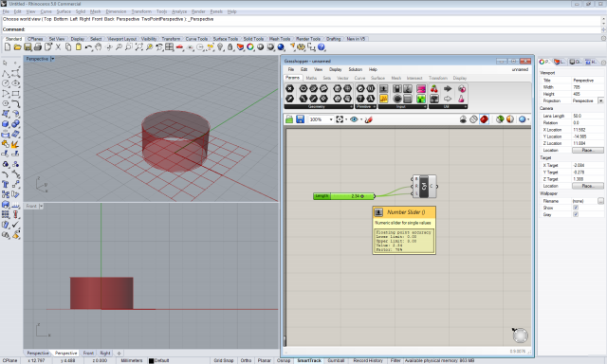The width and height of the screenshot is (607, 364).
Task: Toggle the Show wallpaper checkbox
Action: tap(576, 208)
